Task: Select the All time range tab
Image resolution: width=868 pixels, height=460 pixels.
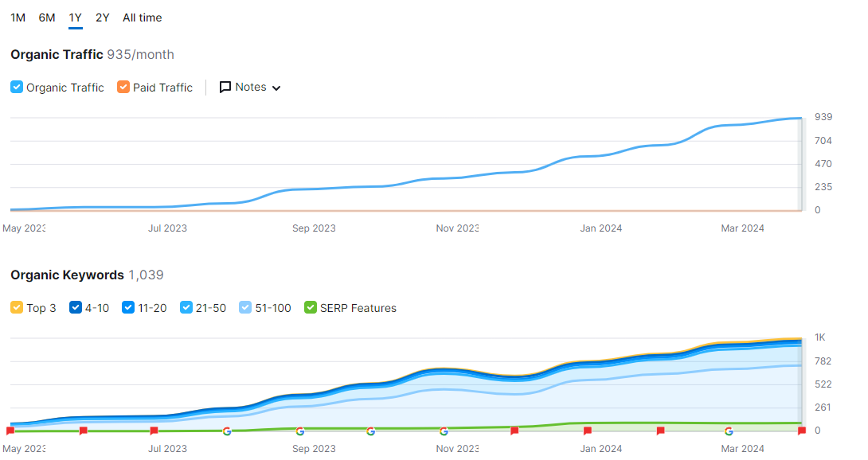Action: (142, 18)
